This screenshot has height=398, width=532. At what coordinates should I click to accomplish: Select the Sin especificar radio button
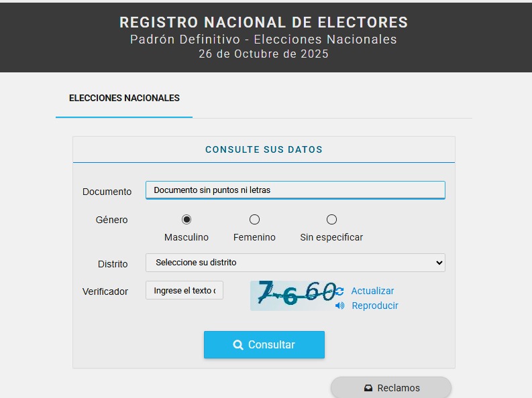pyautogui.click(x=331, y=219)
